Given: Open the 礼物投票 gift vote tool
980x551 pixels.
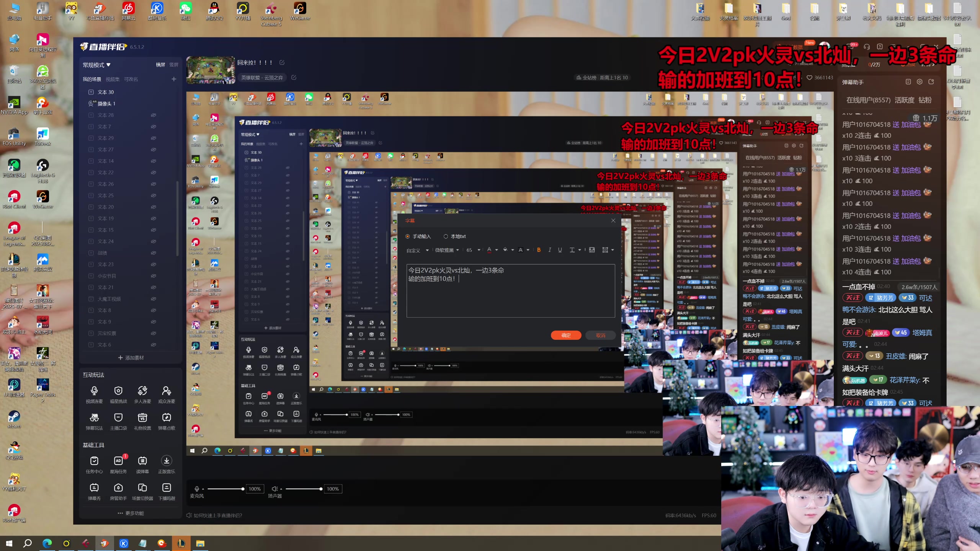Looking at the screenshot, I should pos(142,418).
